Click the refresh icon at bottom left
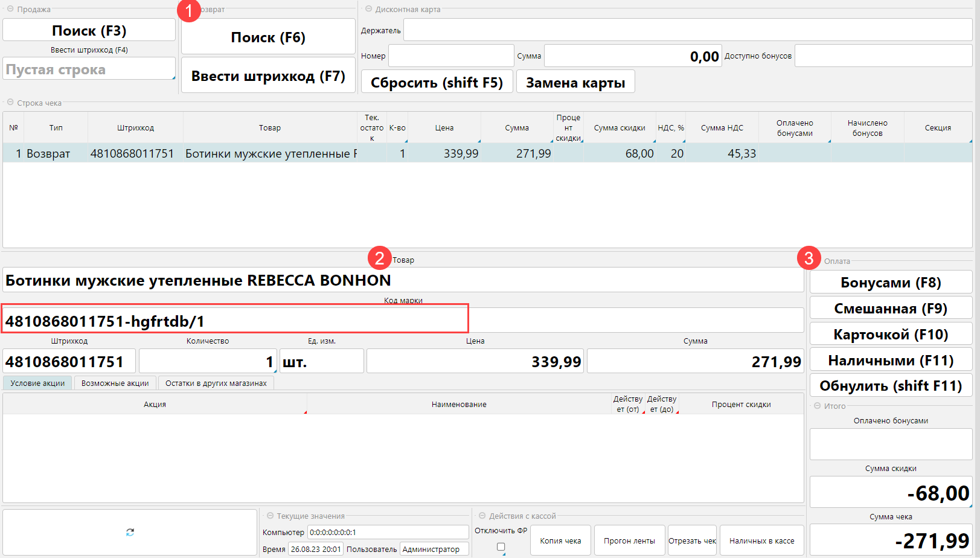This screenshot has height=558, width=980. click(130, 532)
